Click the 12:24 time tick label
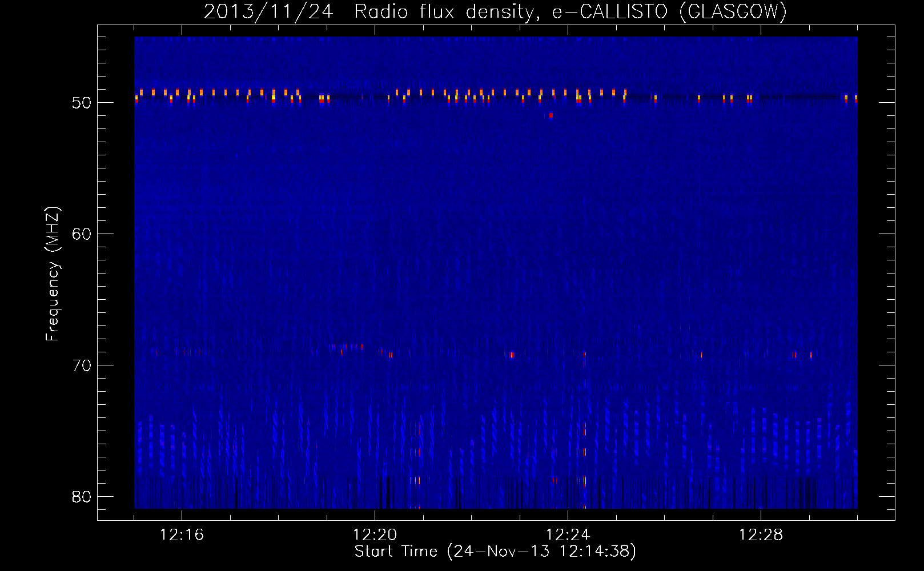The width and height of the screenshot is (924, 571). click(x=568, y=535)
